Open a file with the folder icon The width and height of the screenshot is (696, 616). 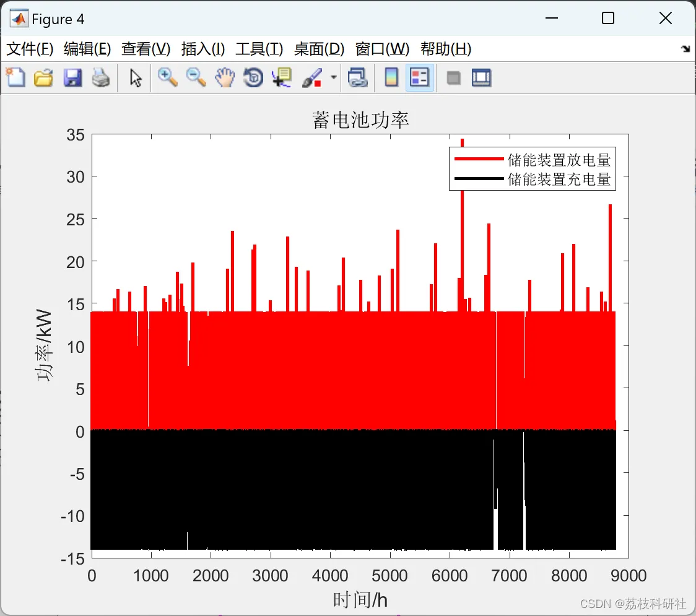coord(43,77)
